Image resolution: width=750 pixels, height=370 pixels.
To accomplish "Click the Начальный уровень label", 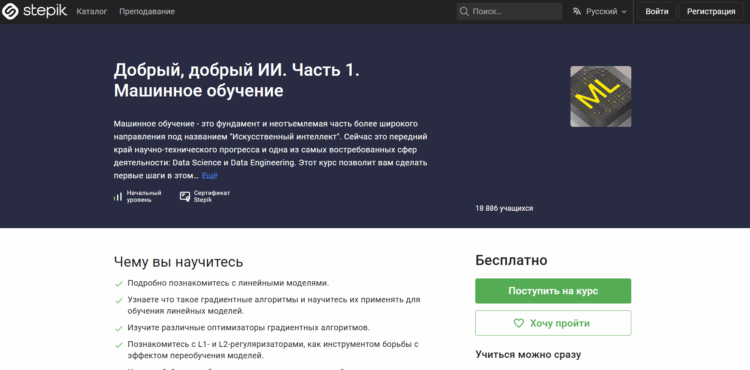I will (144, 196).
